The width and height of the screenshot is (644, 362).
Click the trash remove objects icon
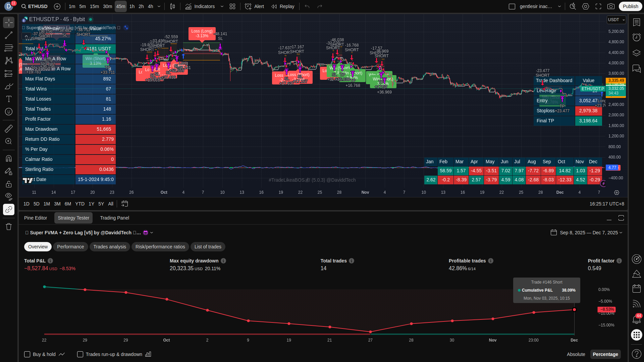[x=9, y=227]
